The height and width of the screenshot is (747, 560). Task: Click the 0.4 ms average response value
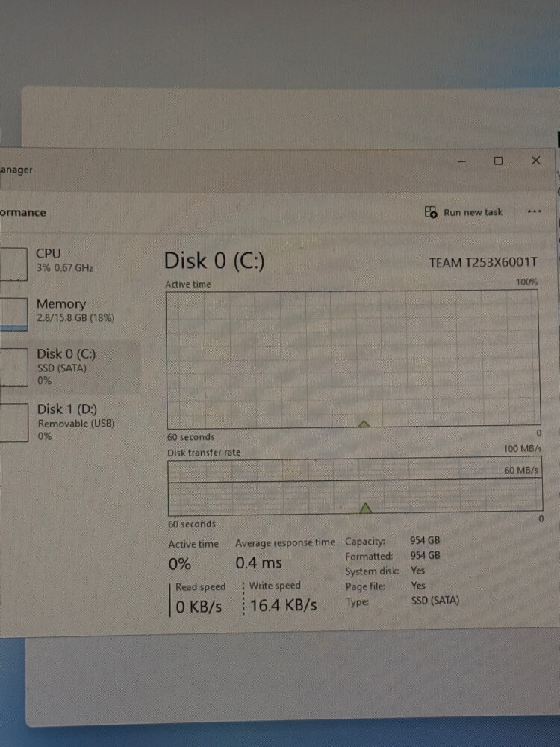[x=258, y=562]
